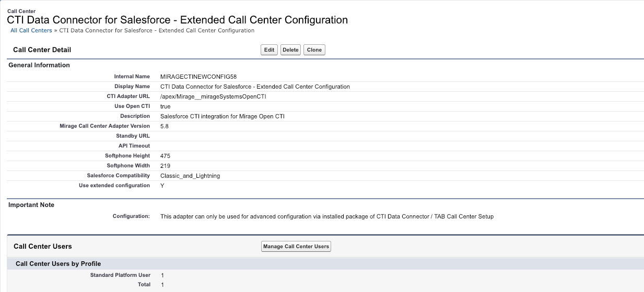
Task: Click the Internal Name label
Action: [x=132, y=77]
